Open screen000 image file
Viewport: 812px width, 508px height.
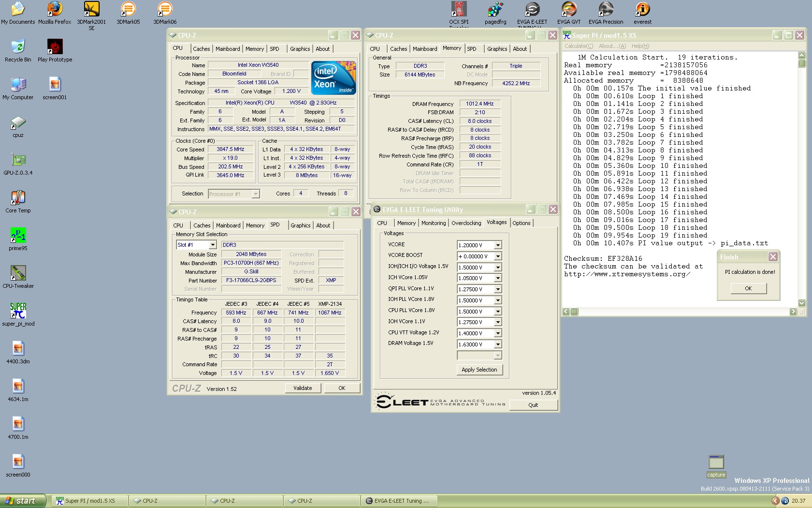pos(18,466)
